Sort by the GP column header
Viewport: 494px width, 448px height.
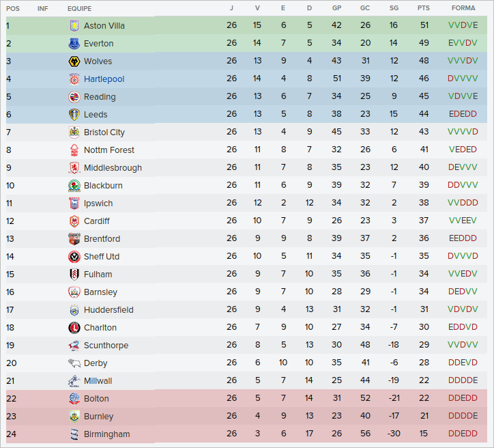[x=336, y=8]
